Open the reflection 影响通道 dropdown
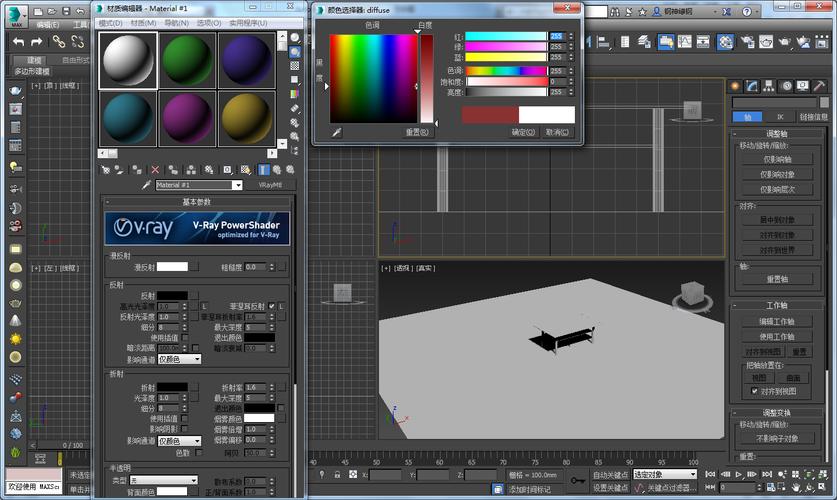The height and width of the screenshot is (500, 837). 179,358
